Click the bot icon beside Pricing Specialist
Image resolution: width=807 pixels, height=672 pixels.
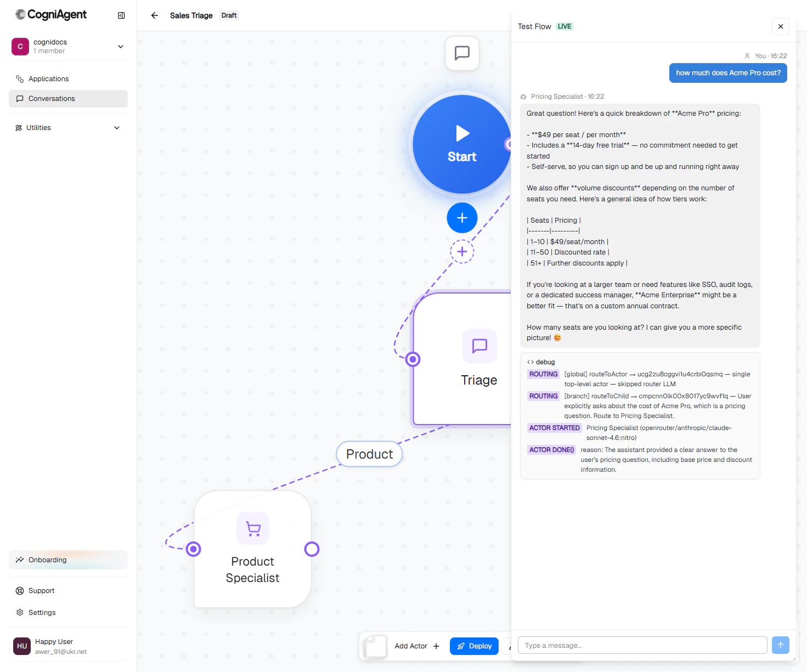[523, 97]
